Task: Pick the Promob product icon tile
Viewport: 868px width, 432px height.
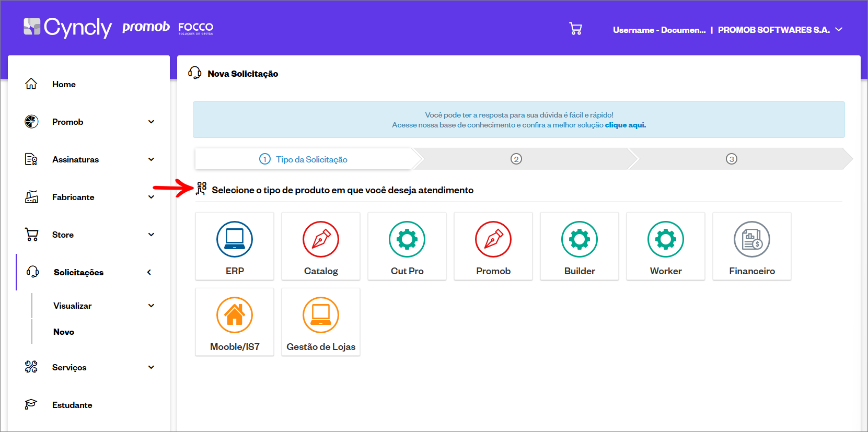Action: pos(493,246)
